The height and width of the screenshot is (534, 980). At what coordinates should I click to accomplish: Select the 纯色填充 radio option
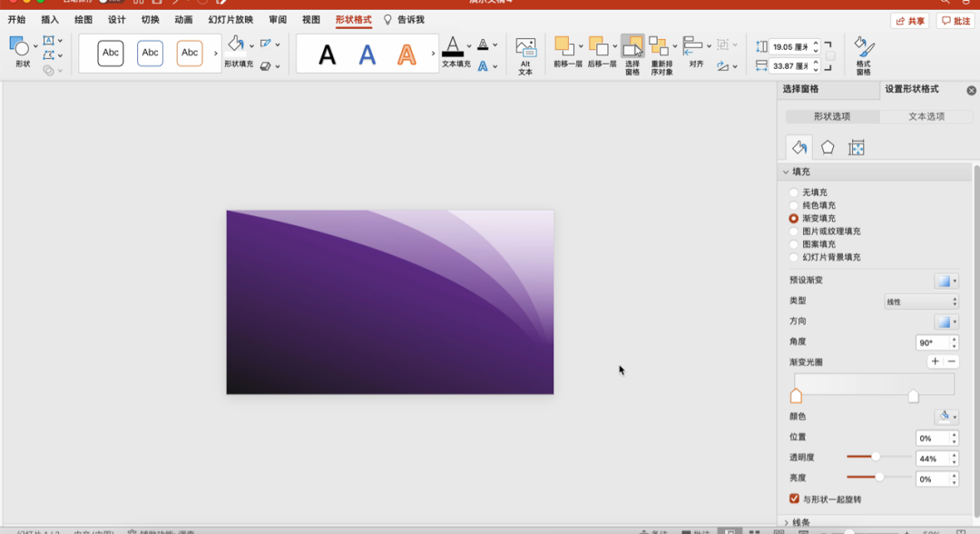click(x=794, y=206)
